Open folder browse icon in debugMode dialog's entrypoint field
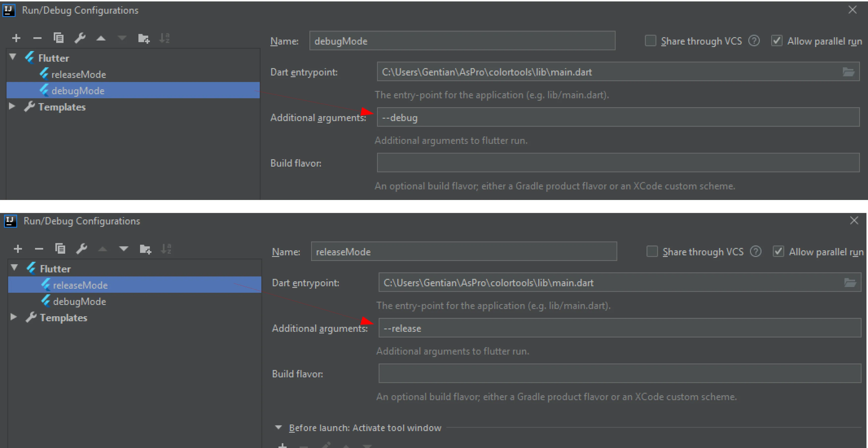The height and width of the screenshot is (448, 868). [x=848, y=72]
